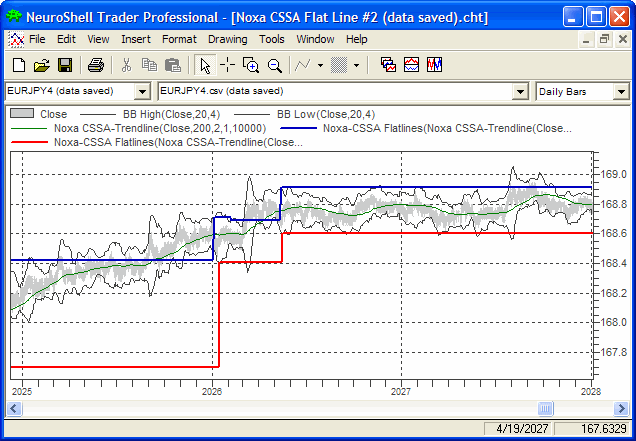The width and height of the screenshot is (636, 441).
Task: Click the gray fill pattern icon
Action: tap(339, 65)
